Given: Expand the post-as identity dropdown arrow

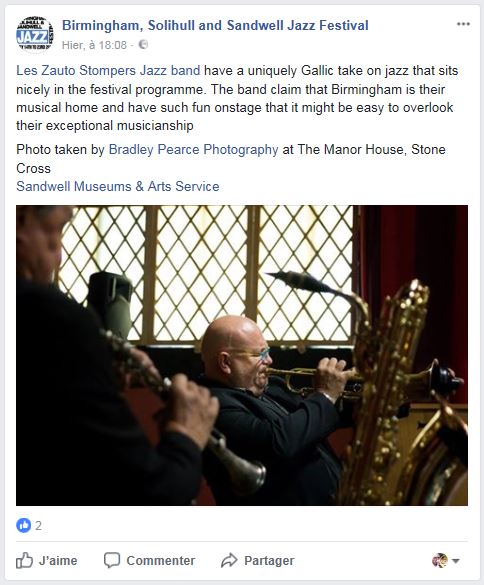Looking at the screenshot, I should 455,561.
